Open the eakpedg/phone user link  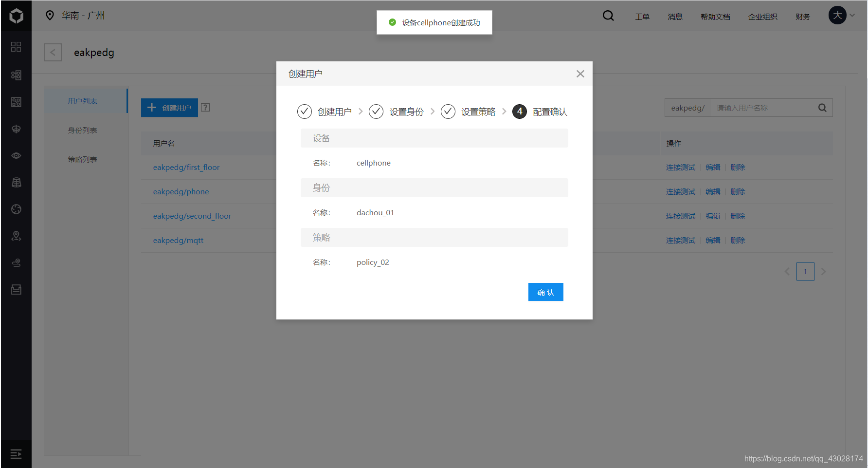pyautogui.click(x=181, y=192)
